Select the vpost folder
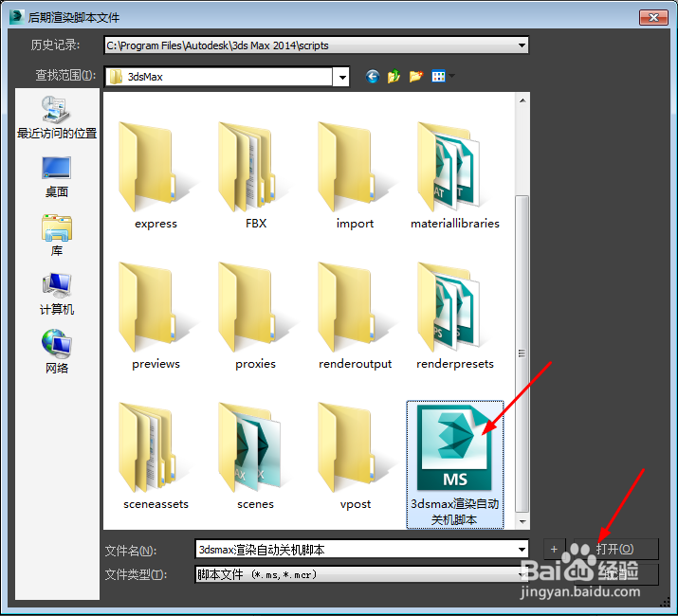 (355, 456)
